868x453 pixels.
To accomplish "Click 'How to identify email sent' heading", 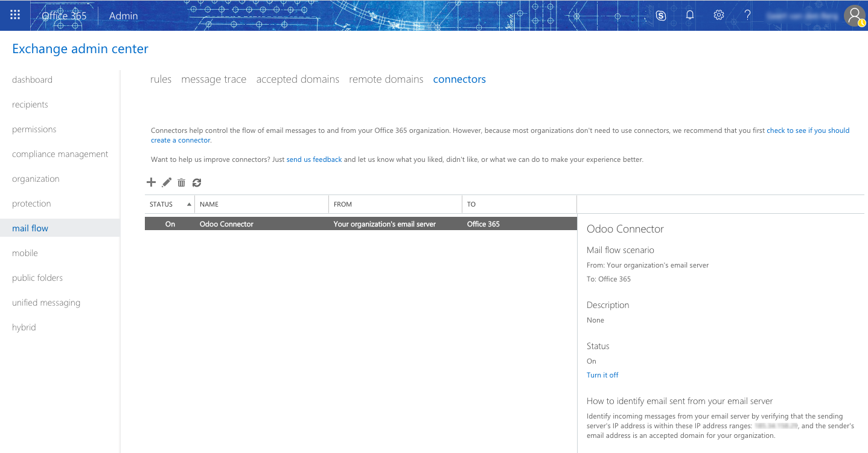I will point(680,401).
